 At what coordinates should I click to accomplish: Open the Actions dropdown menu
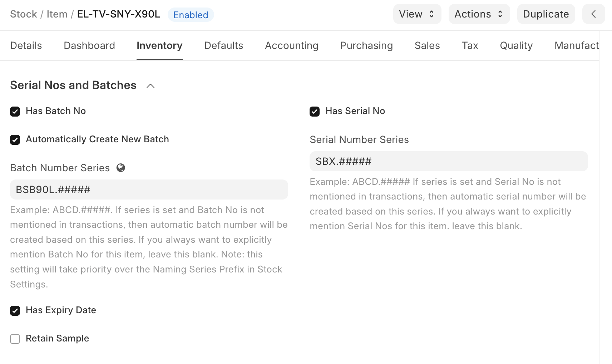479,14
